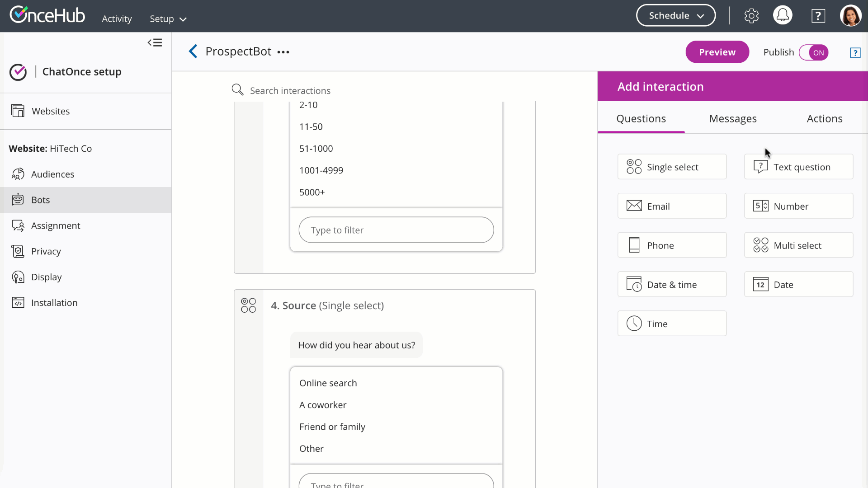Open the Schedule dropdown
Image resolution: width=868 pixels, height=488 pixels.
[675, 15]
